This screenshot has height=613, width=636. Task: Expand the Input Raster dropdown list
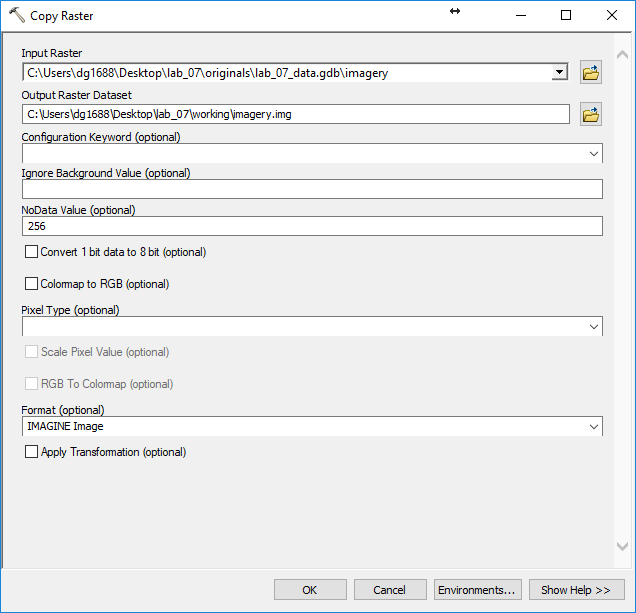pos(559,72)
